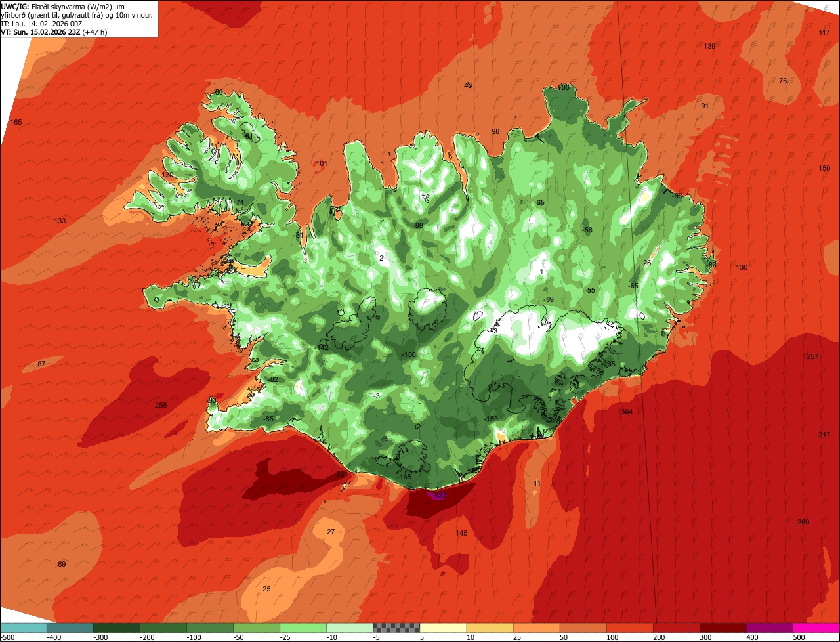Screen dimensions: 840x642
Task: Select the checkered -5 to 5 legend swatch
Action: pos(396,628)
